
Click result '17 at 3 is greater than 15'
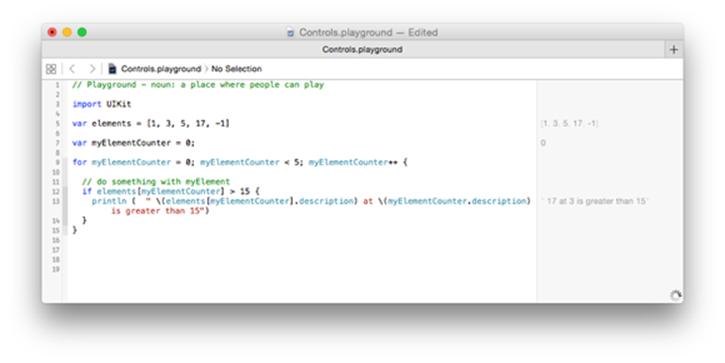pyautogui.click(x=596, y=201)
